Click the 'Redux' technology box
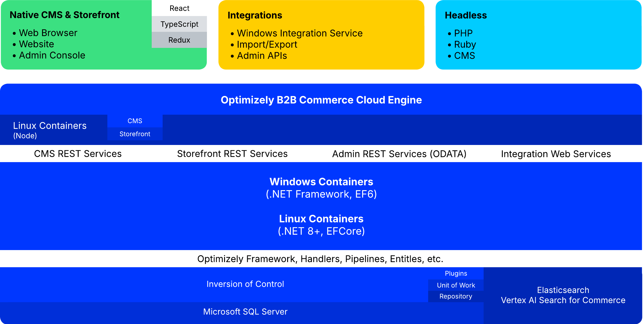This screenshot has width=644, height=324. tap(180, 40)
